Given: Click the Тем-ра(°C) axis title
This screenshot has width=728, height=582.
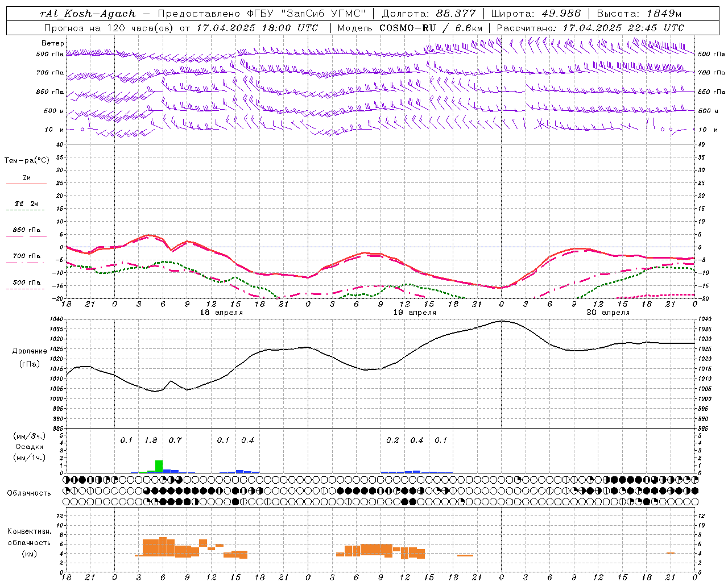Looking at the screenshot, I should coord(27,160).
